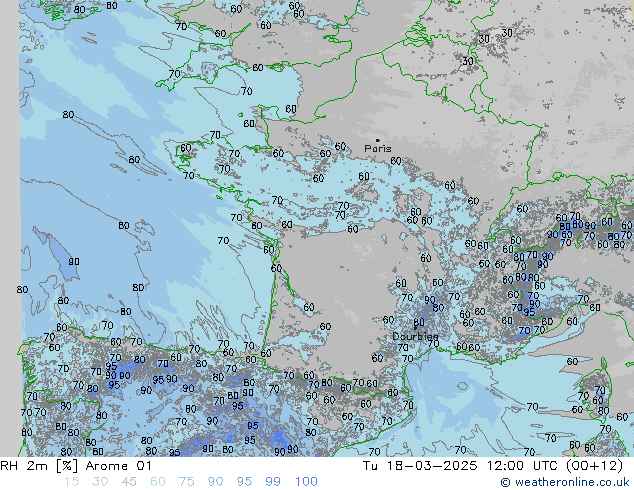Click the legend value 15

(71, 482)
